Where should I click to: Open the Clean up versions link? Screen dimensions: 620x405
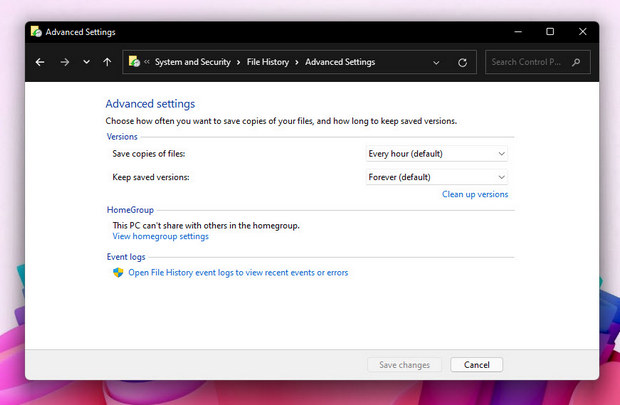(x=475, y=194)
